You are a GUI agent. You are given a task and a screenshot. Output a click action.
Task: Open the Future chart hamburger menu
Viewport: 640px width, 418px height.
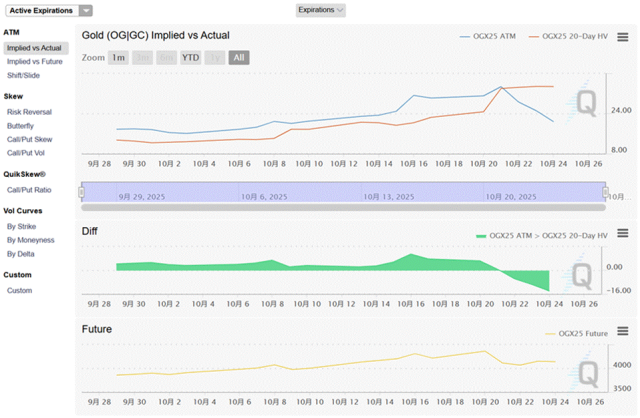(623, 330)
